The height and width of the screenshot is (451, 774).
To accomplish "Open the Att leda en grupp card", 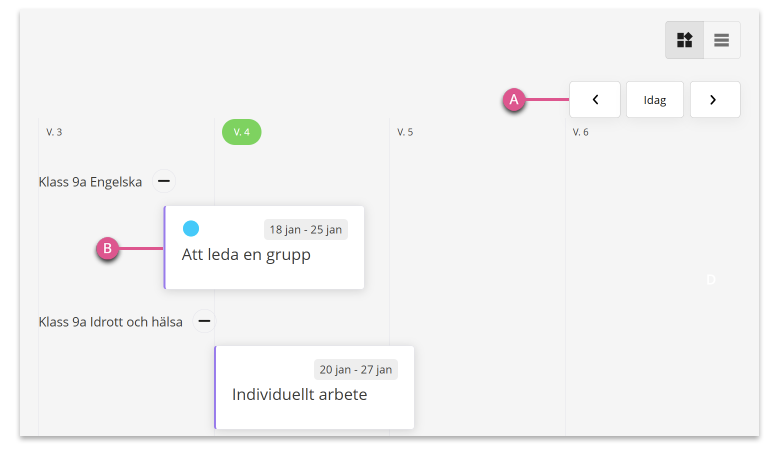I will tap(264, 247).
